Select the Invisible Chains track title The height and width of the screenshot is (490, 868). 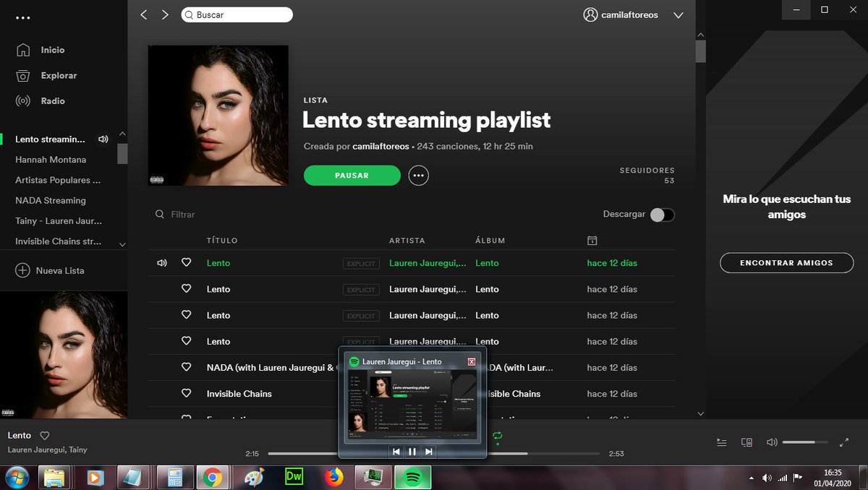(239, 394)
